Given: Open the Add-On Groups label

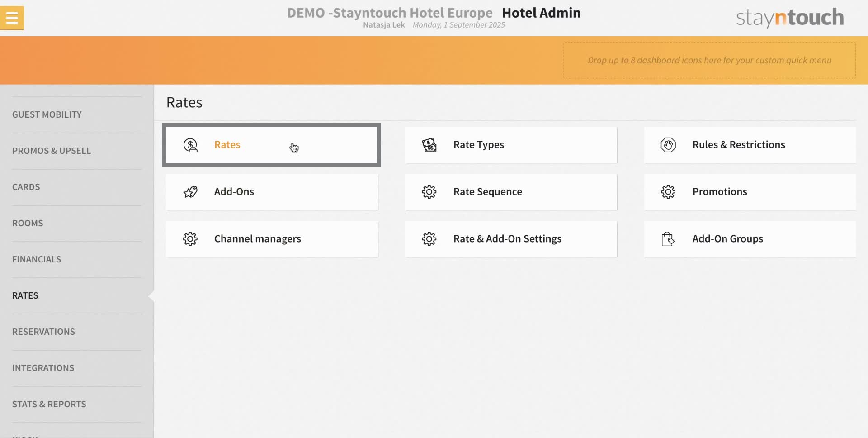Looking at the screenshot, I should point(728,239).
